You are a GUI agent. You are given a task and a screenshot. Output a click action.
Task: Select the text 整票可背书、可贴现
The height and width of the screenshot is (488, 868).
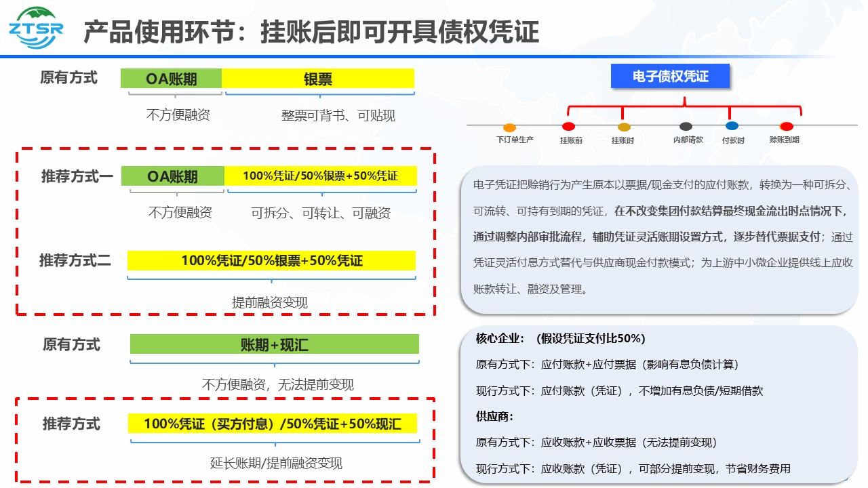338,116
